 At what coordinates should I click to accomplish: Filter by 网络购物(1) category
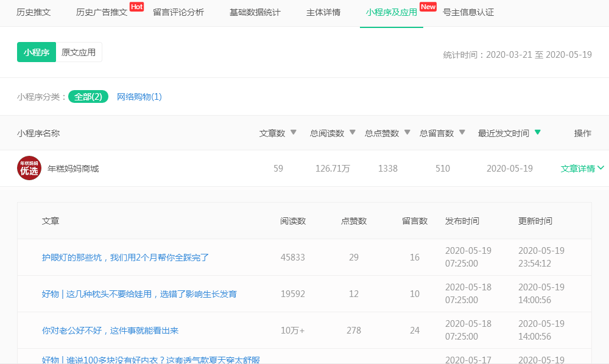pyautogui.click(x=139, y=97)
